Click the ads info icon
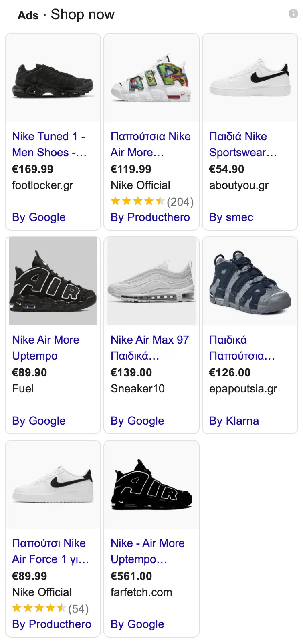This screenshot has height=644, width=303. tap(293, 14)
